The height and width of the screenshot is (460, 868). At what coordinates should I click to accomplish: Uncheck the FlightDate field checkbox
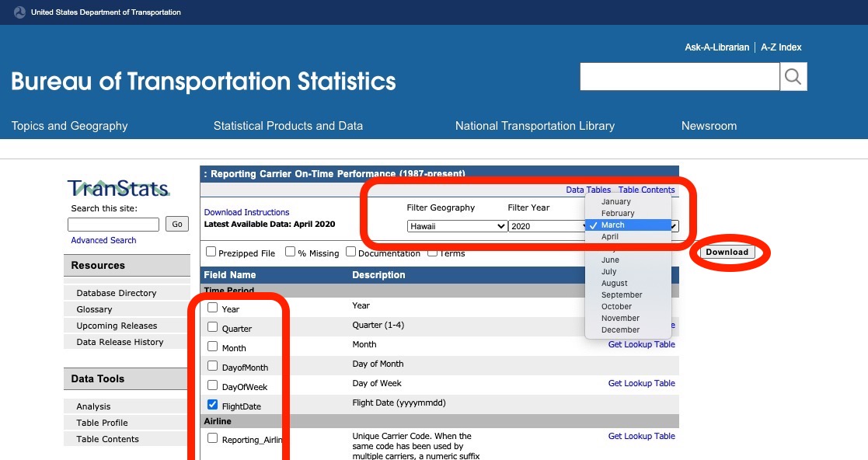pyautogui.click(x=213, y=405)
